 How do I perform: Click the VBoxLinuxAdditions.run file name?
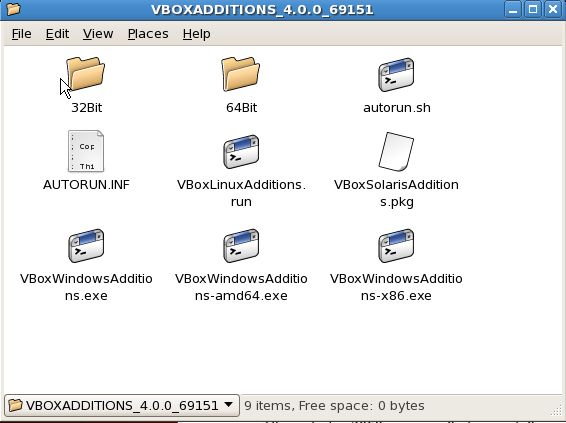[241, 193]
